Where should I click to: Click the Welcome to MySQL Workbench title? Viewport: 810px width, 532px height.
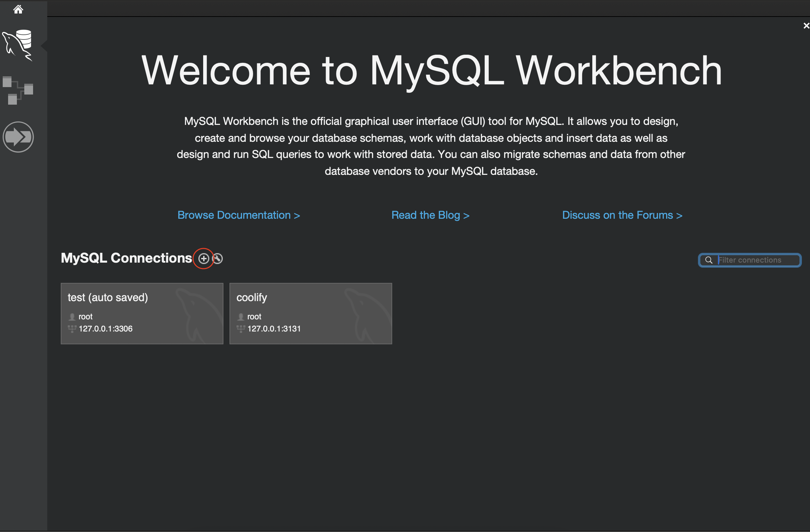coord(431,71)
